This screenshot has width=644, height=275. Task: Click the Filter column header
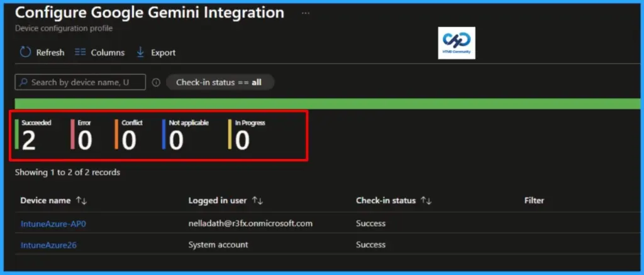pyautogui.click(x=534, y=201)
